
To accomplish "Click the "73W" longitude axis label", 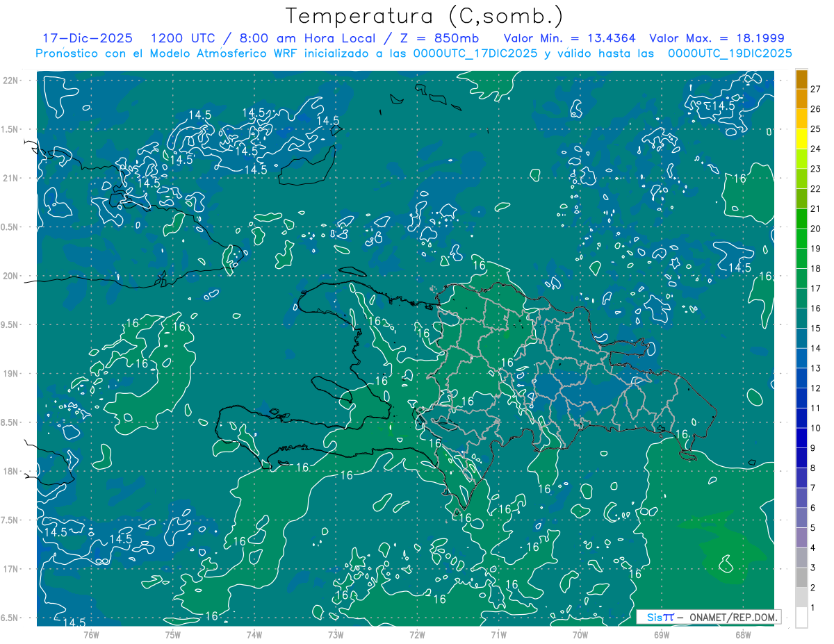I will pyautogui.click(x=336, y=634).
